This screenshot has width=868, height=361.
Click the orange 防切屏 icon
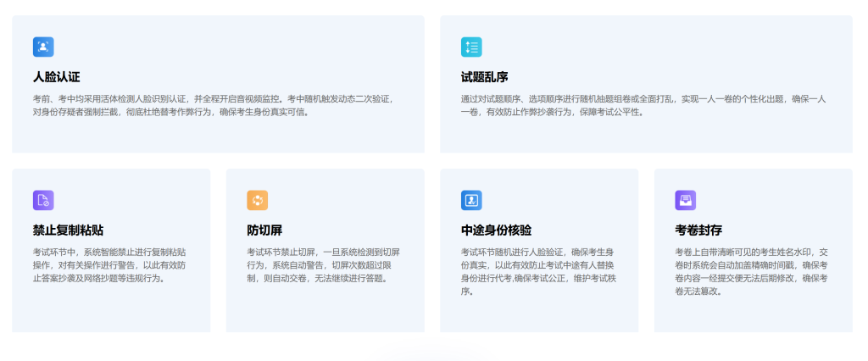click(x=257, y=200)
